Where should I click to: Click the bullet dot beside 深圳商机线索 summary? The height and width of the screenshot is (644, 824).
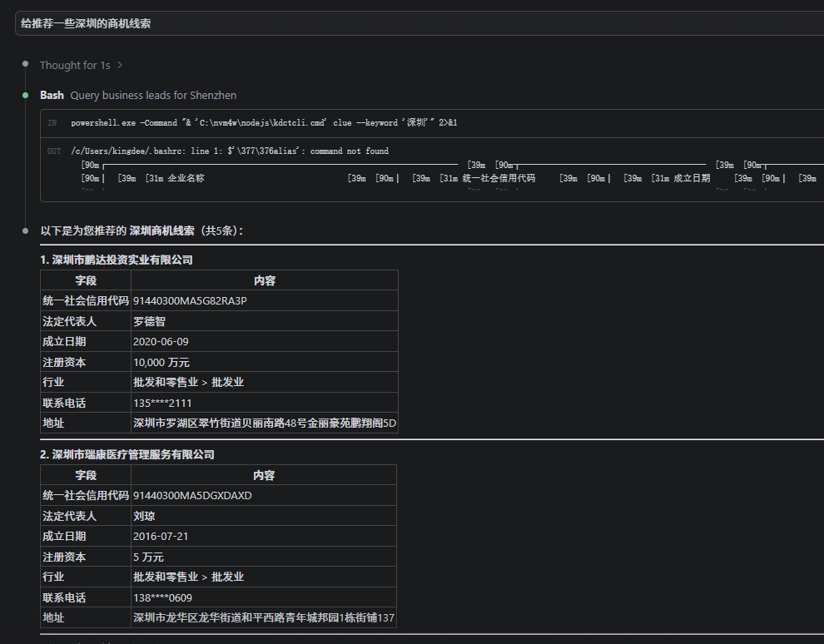pos(26,230)
